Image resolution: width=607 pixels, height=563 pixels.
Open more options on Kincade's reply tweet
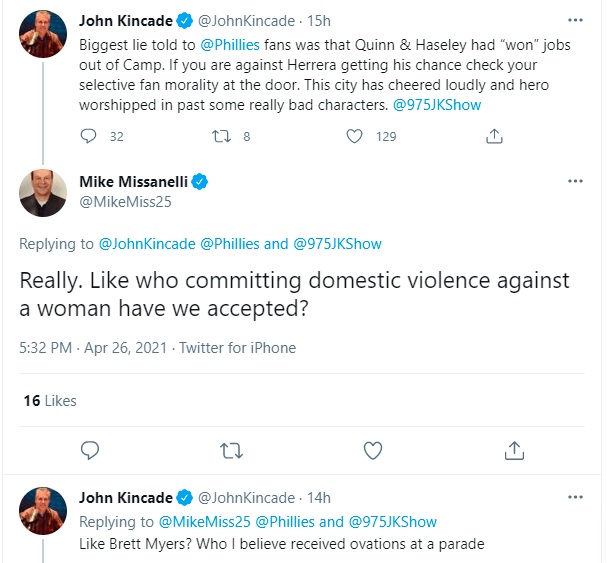574,497
